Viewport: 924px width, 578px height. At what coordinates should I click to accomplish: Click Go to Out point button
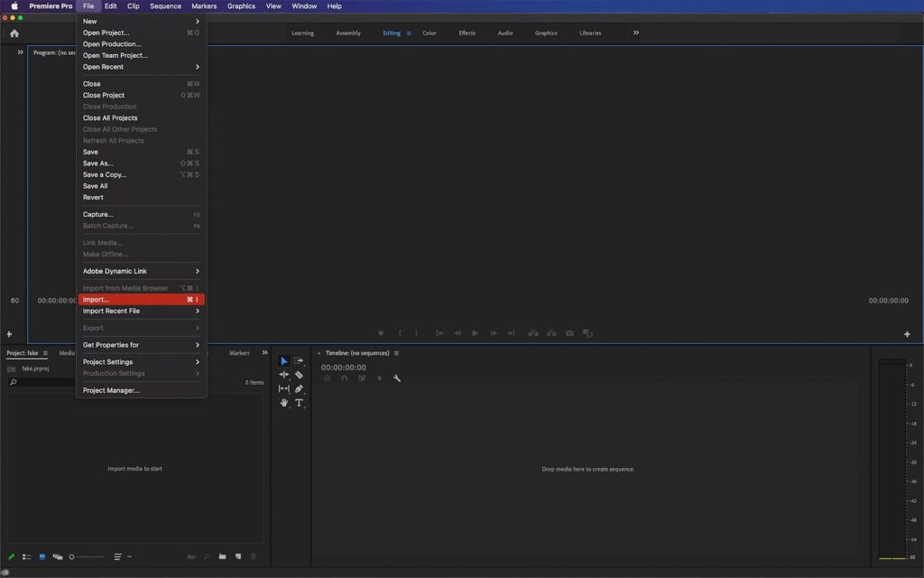511,333
